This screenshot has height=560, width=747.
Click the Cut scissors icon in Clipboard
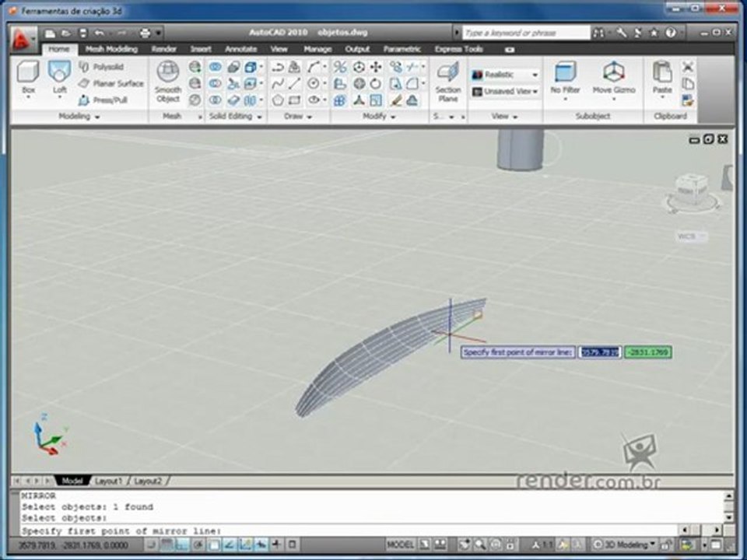click(x=687, y=67)
